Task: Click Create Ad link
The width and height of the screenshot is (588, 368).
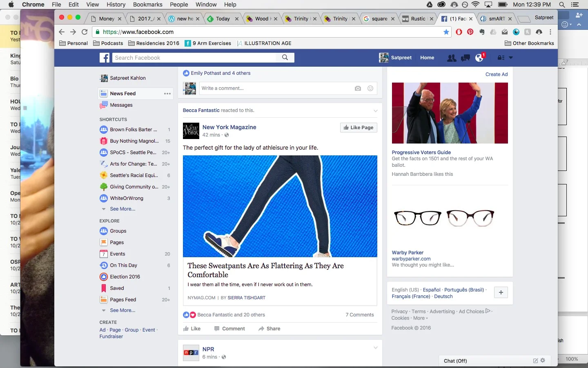Action: click(497, 74)
